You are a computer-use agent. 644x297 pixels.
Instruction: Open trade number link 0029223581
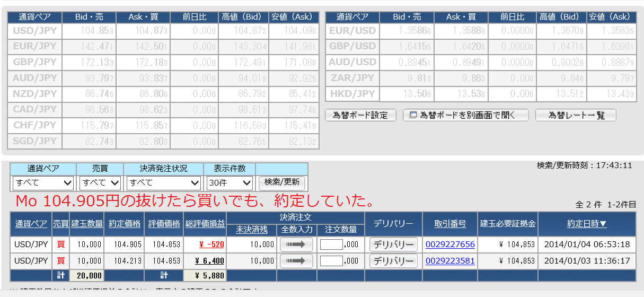click(x=450, y=261)
